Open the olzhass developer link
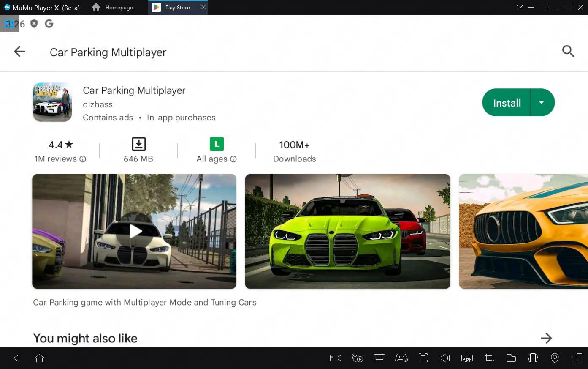The image size is (588, 369). click(98, 104)
